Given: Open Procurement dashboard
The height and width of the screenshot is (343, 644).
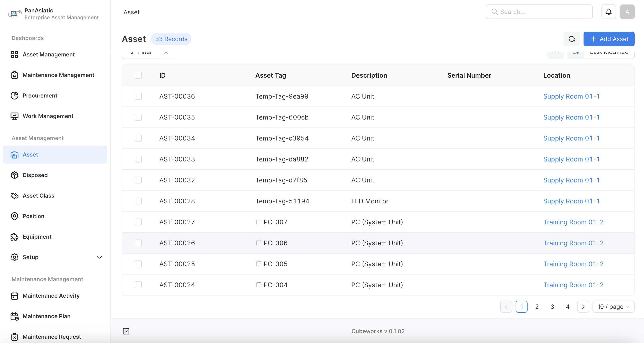Looking at the screenshot, I should coord(40,96).
